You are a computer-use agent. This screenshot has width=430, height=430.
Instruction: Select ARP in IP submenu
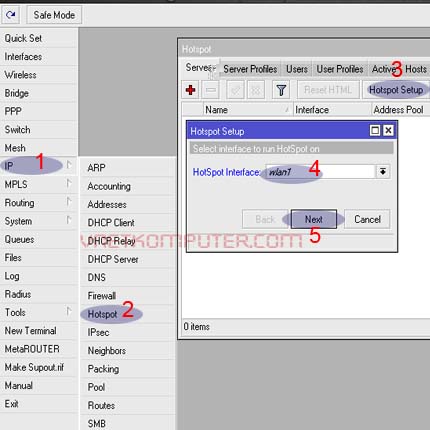tap(128, 168)
